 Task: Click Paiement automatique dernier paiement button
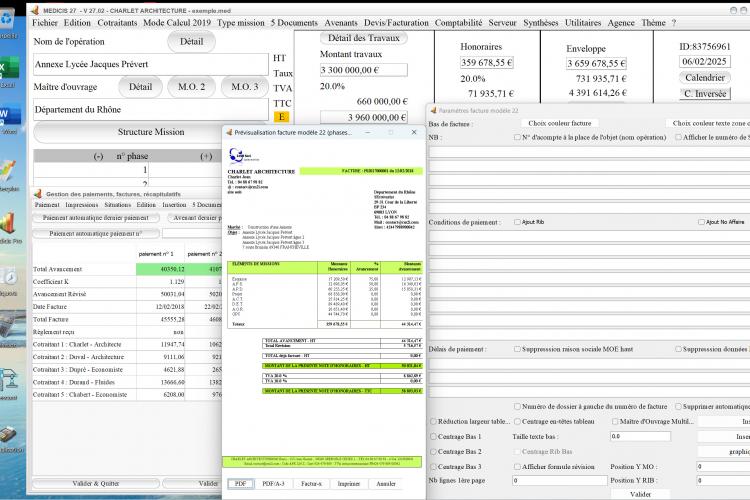click(95, 218)
